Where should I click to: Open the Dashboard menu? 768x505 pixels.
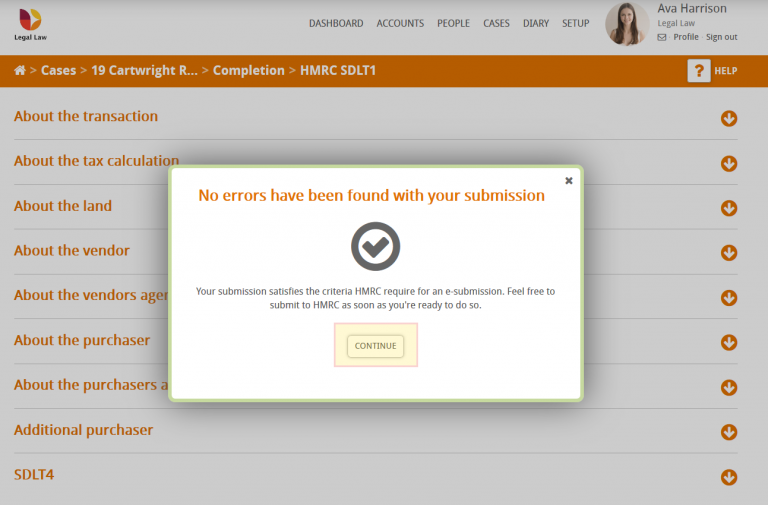(x=336, y=24)
